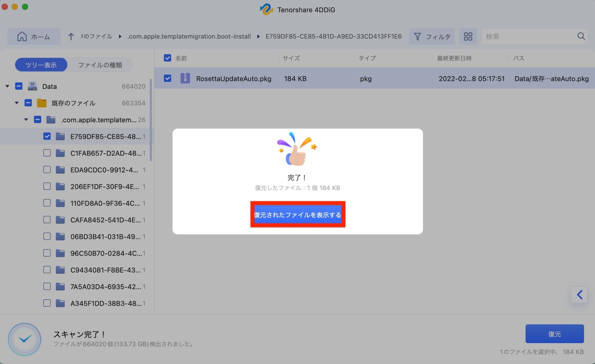Click 復元されたファイルを表示する button

[x=297, y=215]
